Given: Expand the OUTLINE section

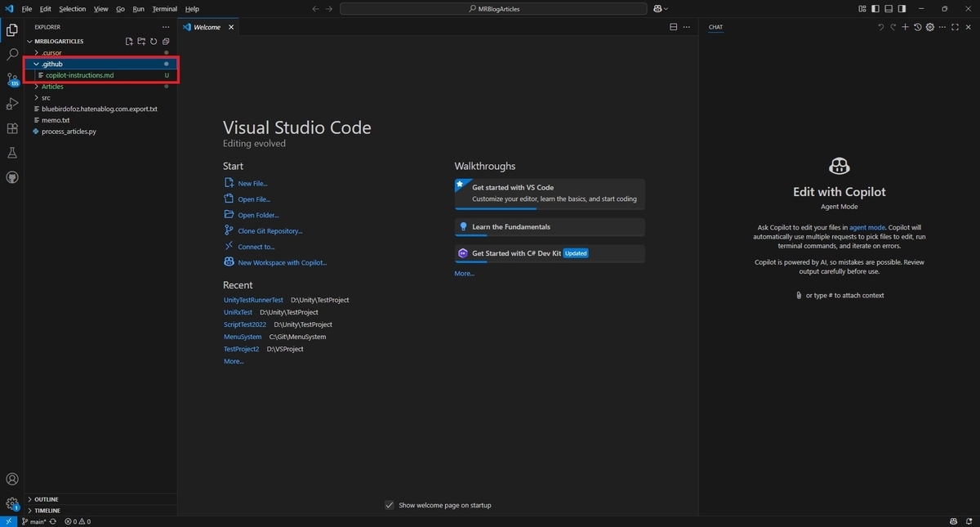Looking at the screenshot, I should click(101, 499).
